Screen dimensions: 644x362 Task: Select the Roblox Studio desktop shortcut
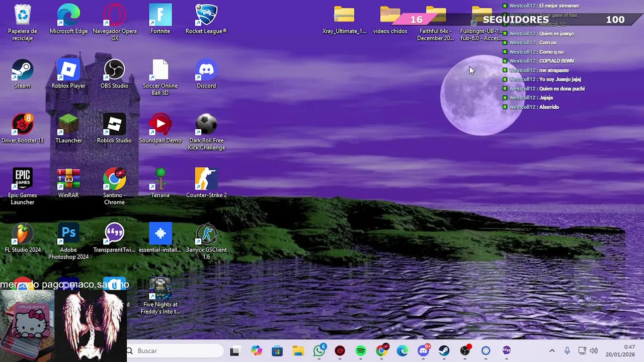click(x=114, y=129)
